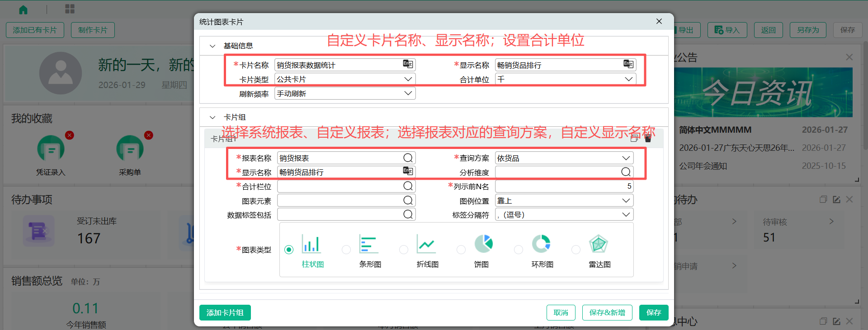Select the 雷达图 chart type radio button
This screenshot has height=330, width=868.
point(576,250)
